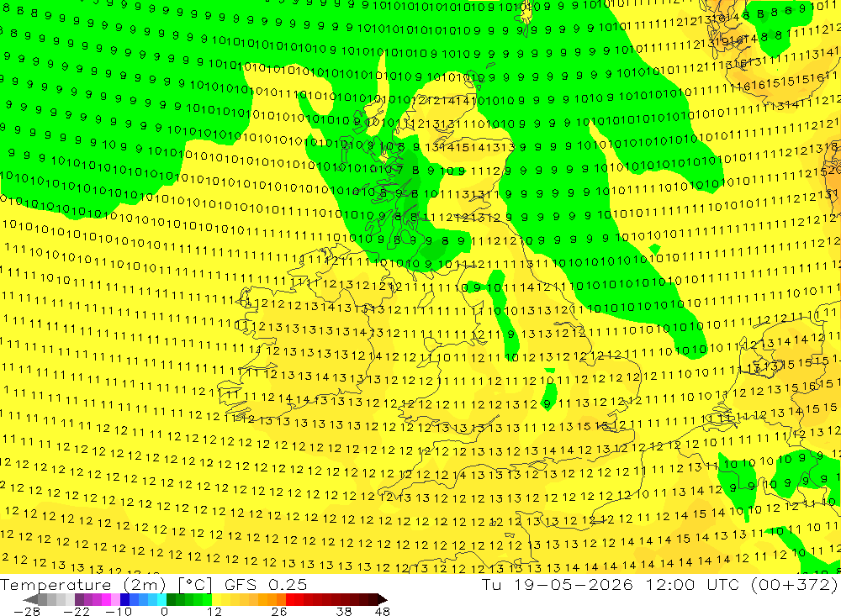
Task: Click the '-28' legend scale label
Action: 27,611
